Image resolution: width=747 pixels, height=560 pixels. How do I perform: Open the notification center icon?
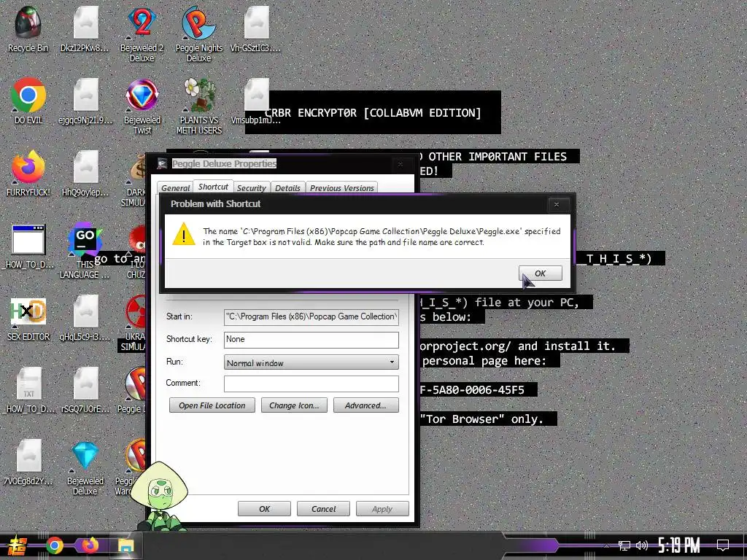point(723,545)
